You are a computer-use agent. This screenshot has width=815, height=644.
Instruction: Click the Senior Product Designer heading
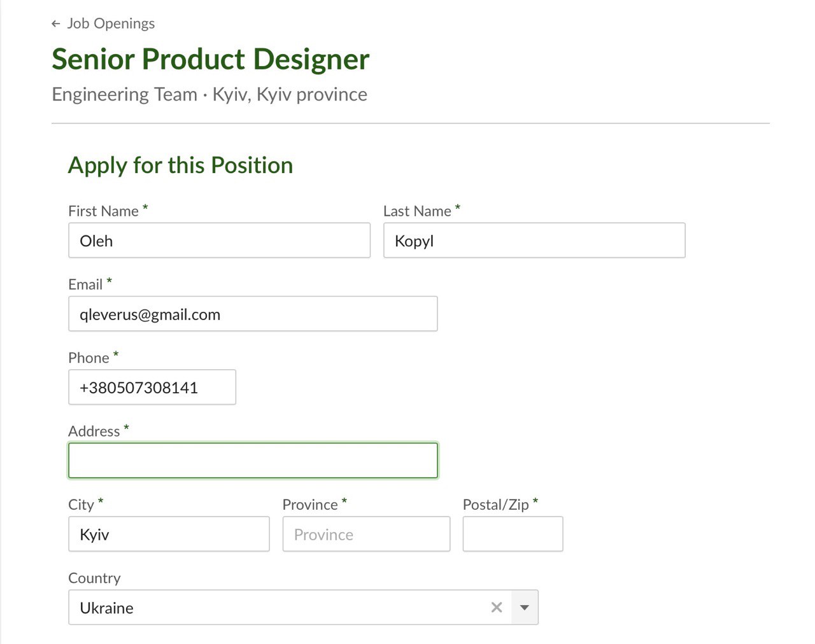(x=210, y=59)
